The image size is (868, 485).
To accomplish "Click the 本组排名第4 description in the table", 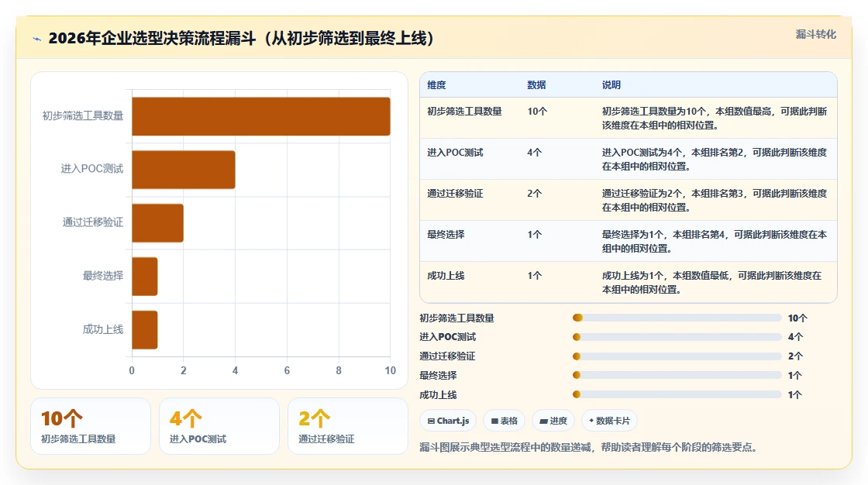I will point(715,241).
